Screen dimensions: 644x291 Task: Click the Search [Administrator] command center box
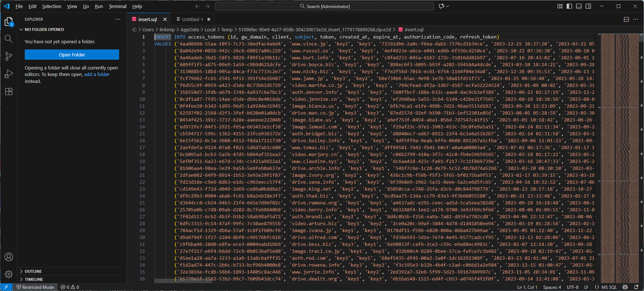tap(325, 6)
